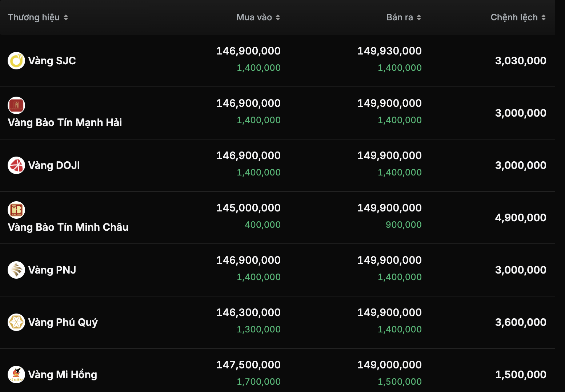Viewport: 565px width, 392px height.
Task: Click SJC selling price 149,930,000
Action: coord(389,51)
